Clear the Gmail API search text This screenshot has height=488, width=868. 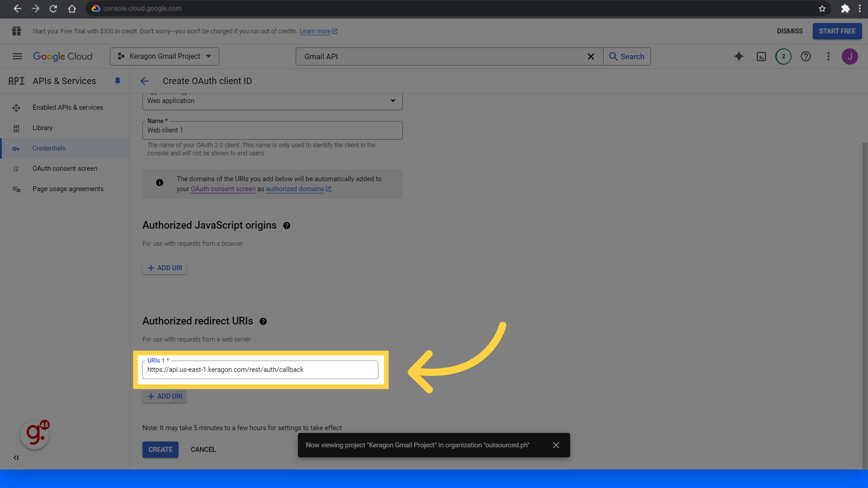click(590, 56)
